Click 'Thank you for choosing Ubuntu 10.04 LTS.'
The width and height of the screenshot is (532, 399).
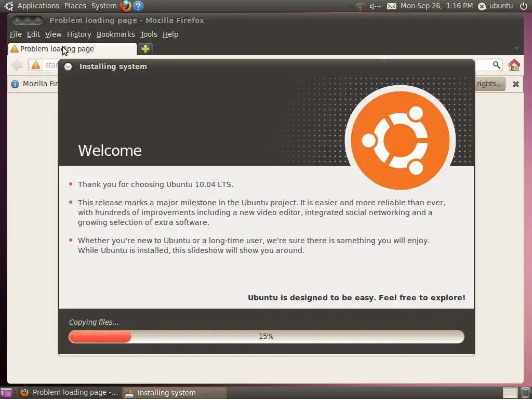[155, 184]
